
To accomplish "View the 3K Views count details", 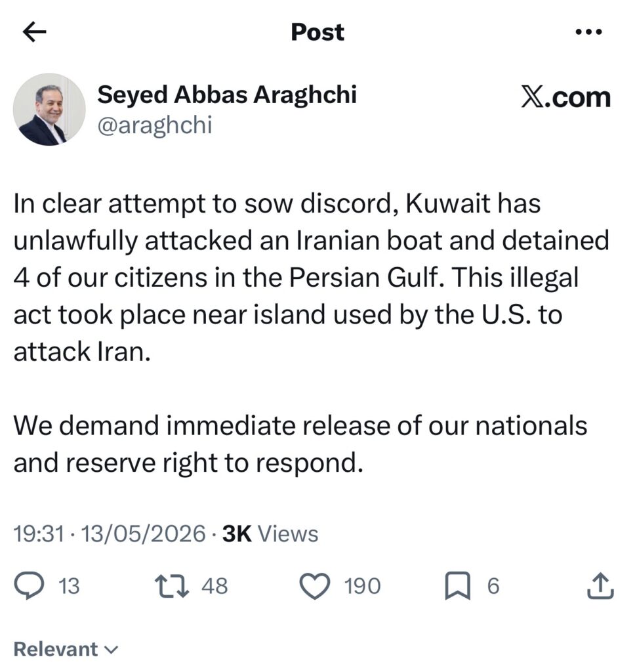I will tap(270, 534).
